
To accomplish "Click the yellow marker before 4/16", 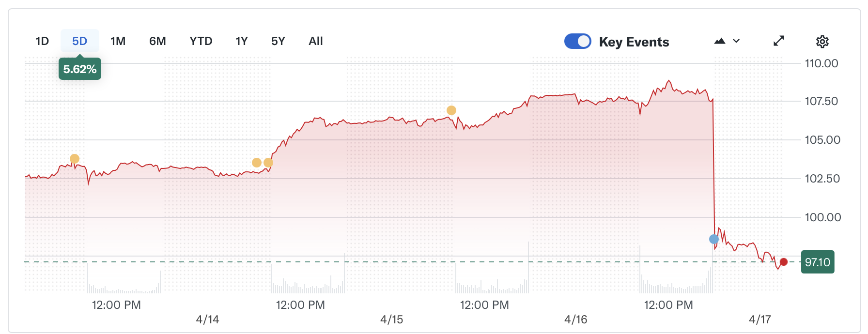I will pos(450,110).
